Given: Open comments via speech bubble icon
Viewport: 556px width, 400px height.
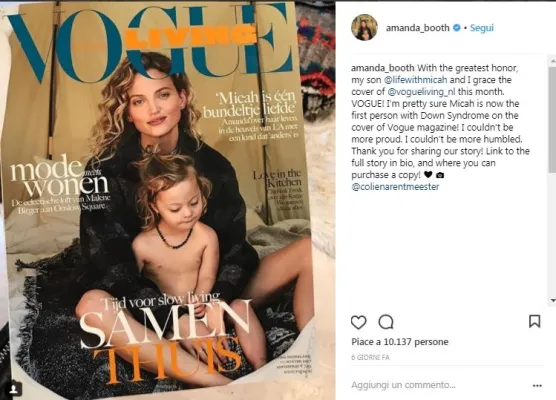Looking at the screenshot, I should (386, 322).
